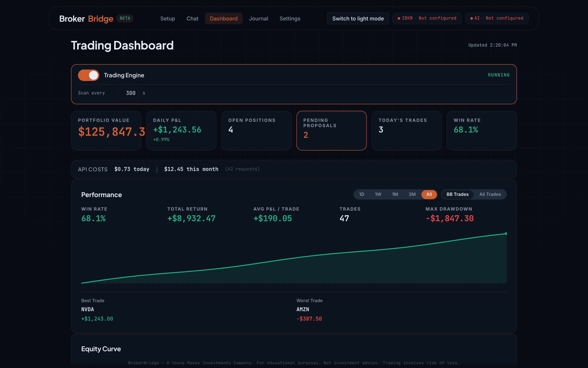Click the Trading Dashboard title

[122, 46]
